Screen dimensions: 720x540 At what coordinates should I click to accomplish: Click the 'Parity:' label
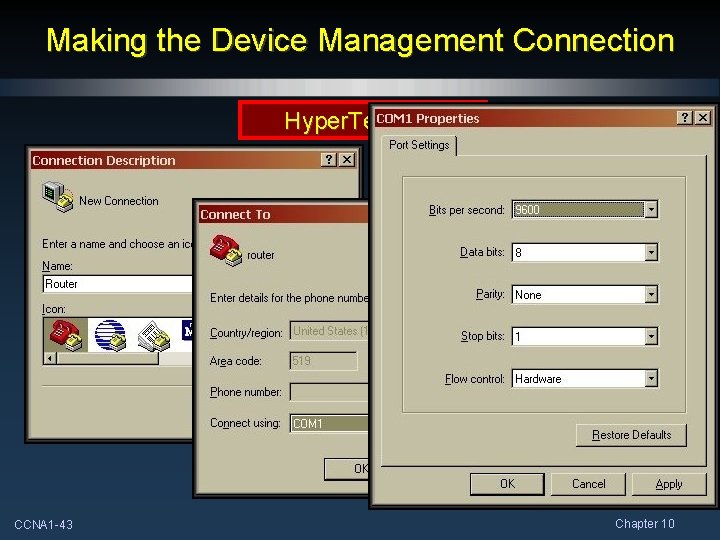[490, 294]
